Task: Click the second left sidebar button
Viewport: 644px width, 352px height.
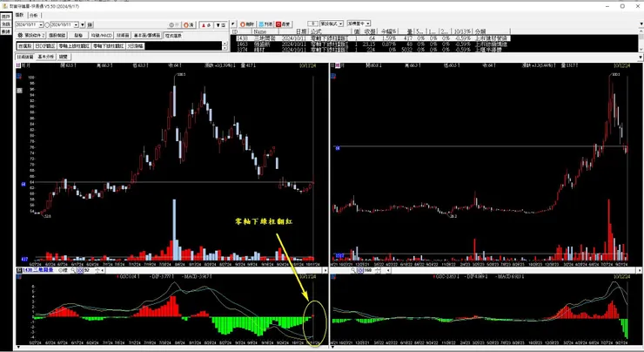Action: tap(6, 24)
